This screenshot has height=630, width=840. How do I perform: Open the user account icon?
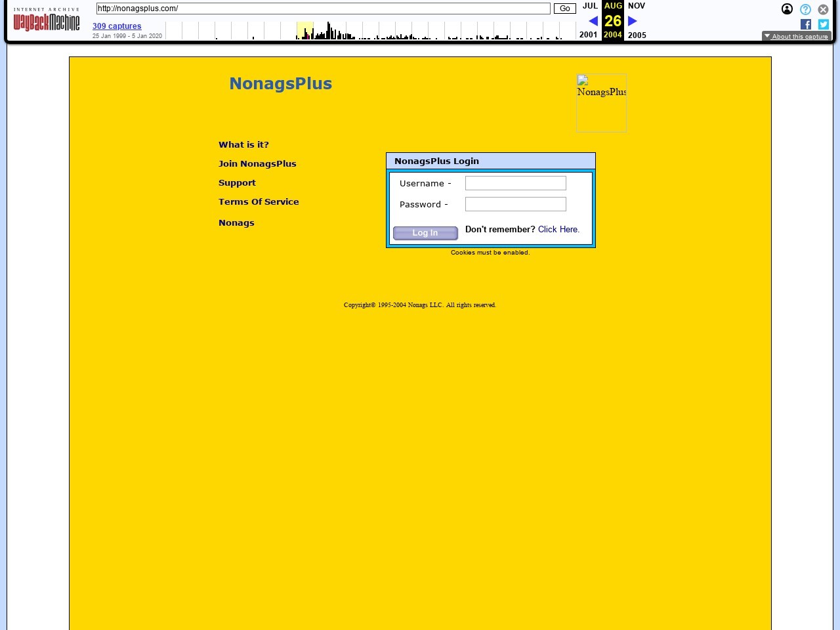(x=787, y=9)
